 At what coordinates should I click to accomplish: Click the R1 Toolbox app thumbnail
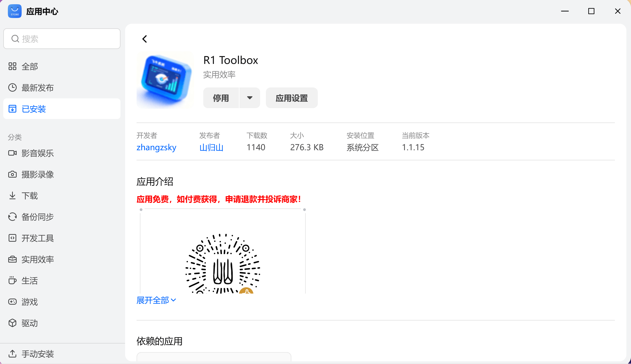(165, 80)
